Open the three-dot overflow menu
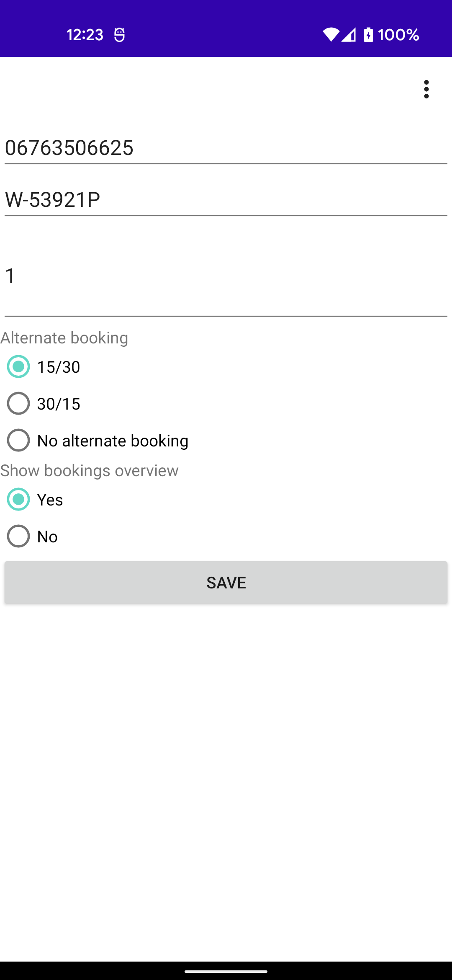The image size is (452, 980). click(x=426, y=89)
